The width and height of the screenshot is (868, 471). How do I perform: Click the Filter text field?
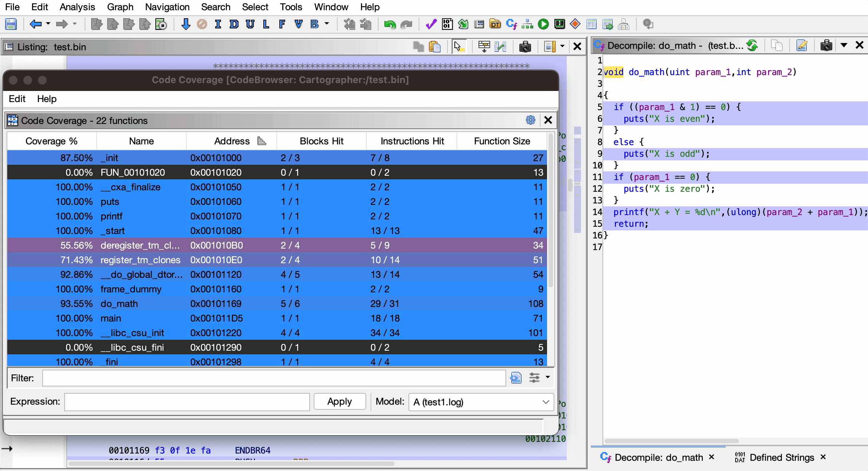tap(274, 378)
